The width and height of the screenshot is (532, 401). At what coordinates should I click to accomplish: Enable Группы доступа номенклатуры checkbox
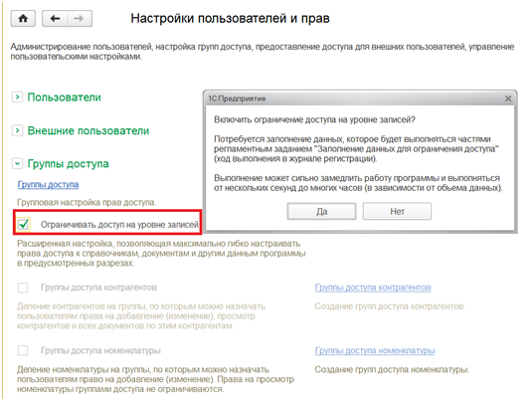coord(23,350)
